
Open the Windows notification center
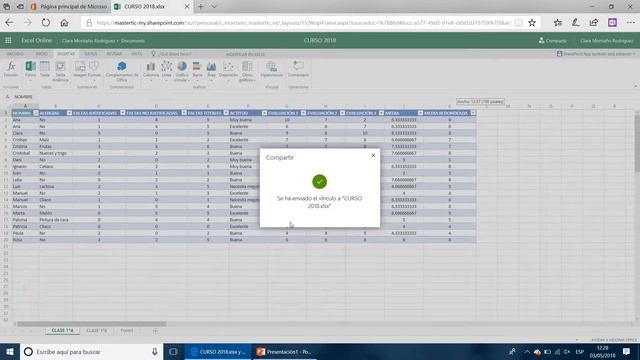pyautogui.click(x=627, y=351)
